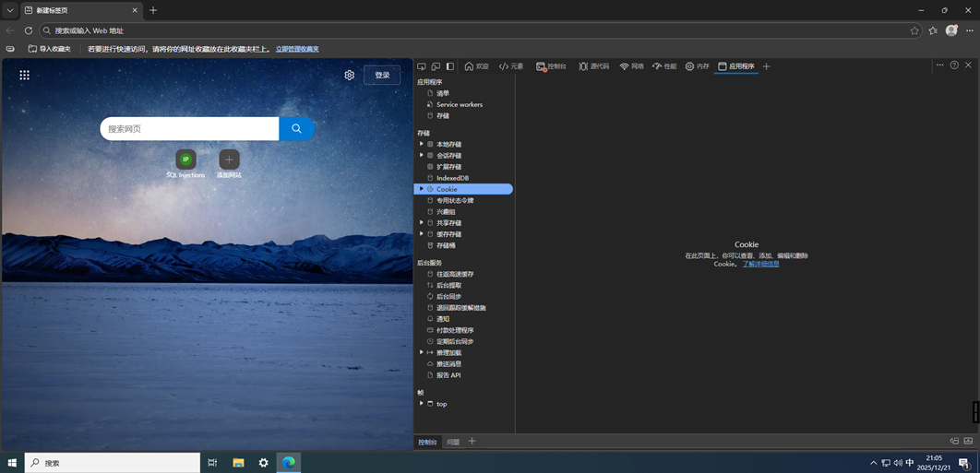Toggle the DevTools activity bar dock icon
The image size is (980, 473).
[450, 66]
